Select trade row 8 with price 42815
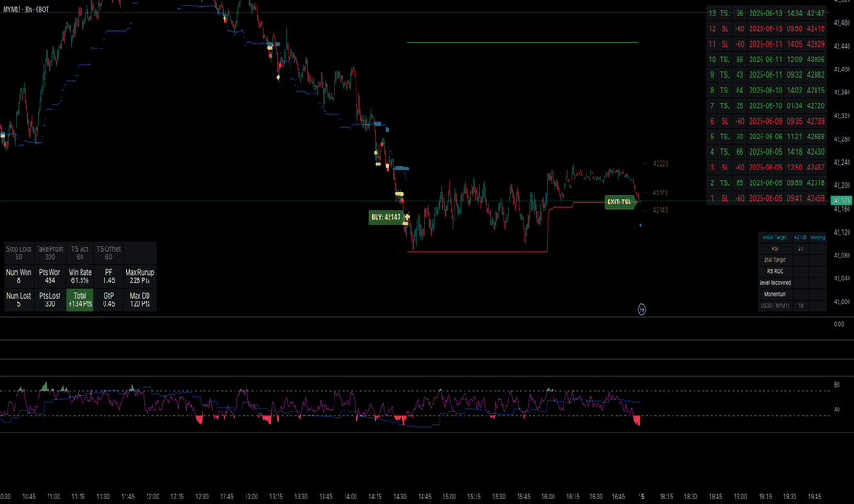Image resolution: width=854 pixels, height=504 pixels. [x=766, y=91]
